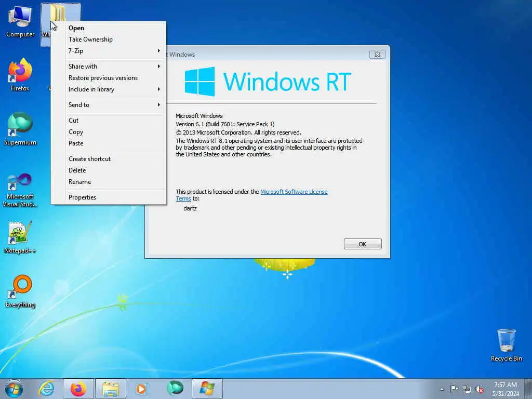Open the clock showing 7:57 AM
This screenshot has width=532, height=399.
(506, 389)
